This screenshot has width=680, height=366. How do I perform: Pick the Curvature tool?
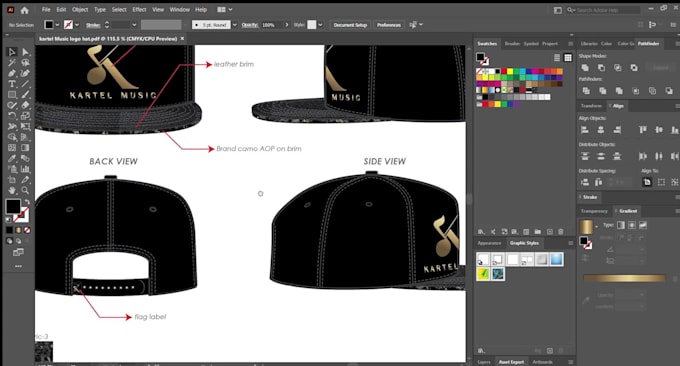tap(26, 73)
